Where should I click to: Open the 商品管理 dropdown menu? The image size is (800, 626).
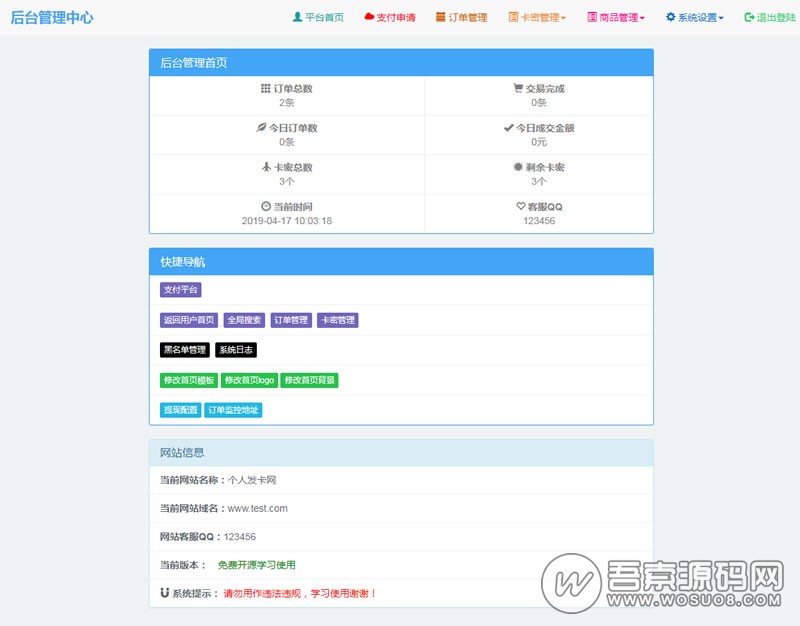click(616, 17)
